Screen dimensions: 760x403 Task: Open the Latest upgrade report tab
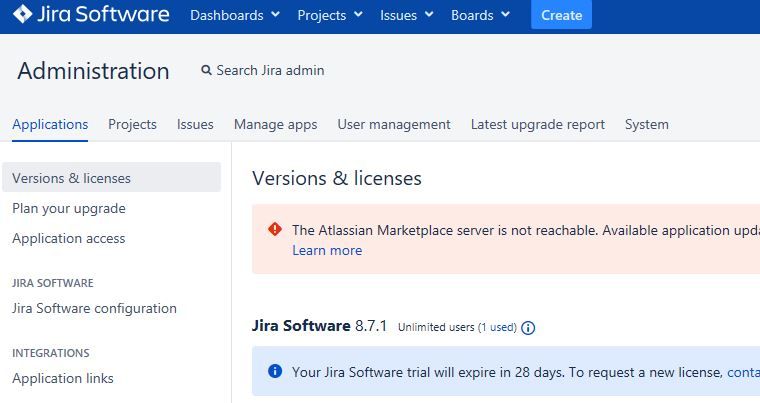(x=538, y=125)
